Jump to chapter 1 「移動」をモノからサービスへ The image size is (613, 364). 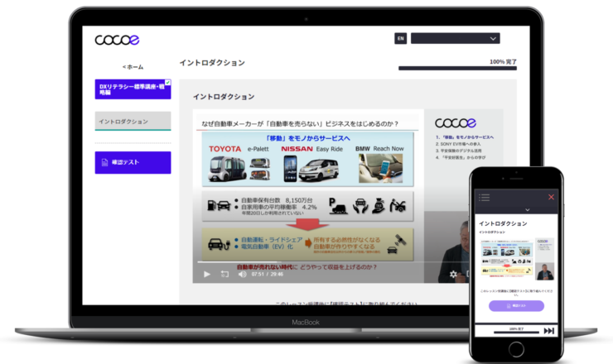pos(465,137)
